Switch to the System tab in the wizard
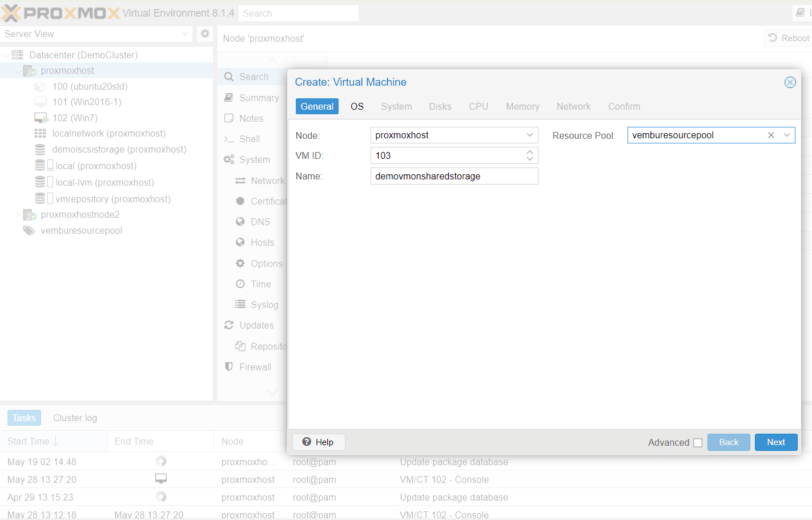812x520 pixels. pos(396,106)
